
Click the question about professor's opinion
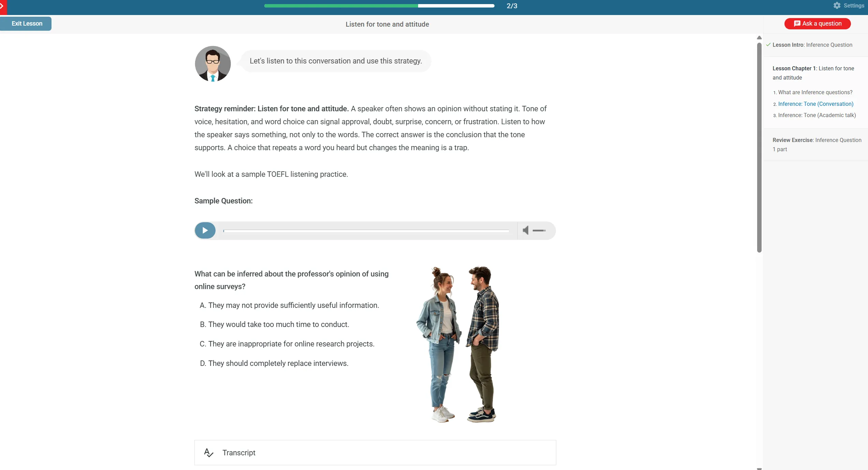click(x=291, y=280)
